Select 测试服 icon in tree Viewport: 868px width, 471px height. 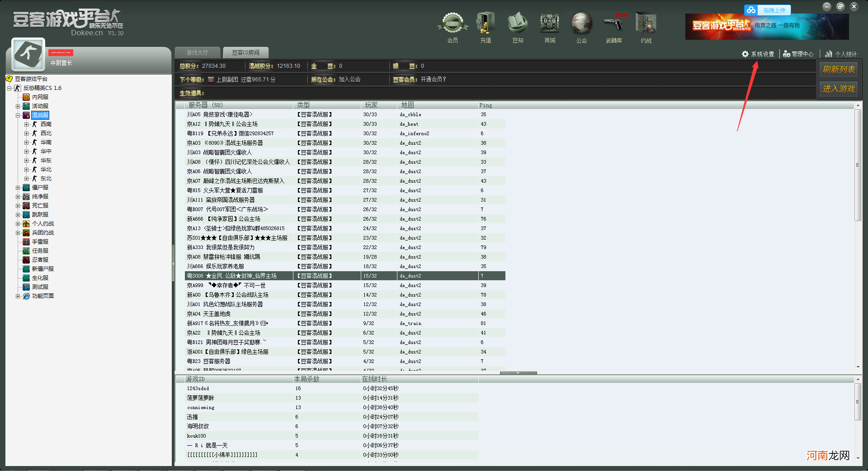pyautogui.click(x=26, y=287)
